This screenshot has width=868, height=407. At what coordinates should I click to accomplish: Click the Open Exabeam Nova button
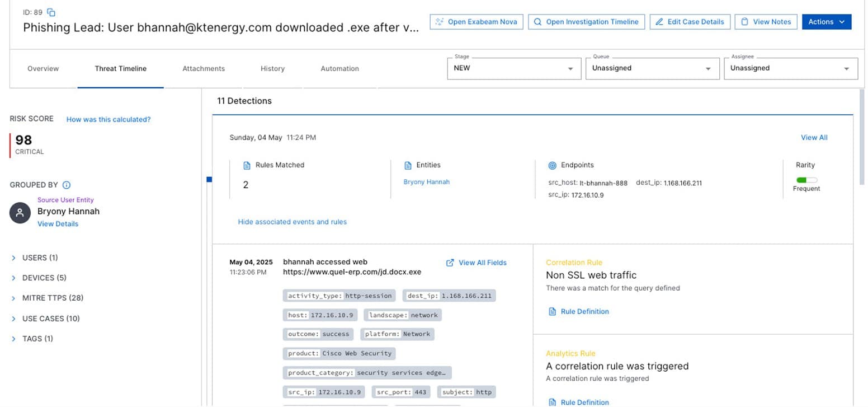pos(477,22)
